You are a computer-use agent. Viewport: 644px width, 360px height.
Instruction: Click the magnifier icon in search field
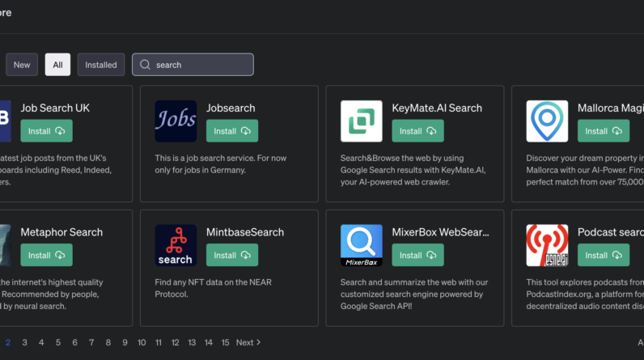(145, 65)
